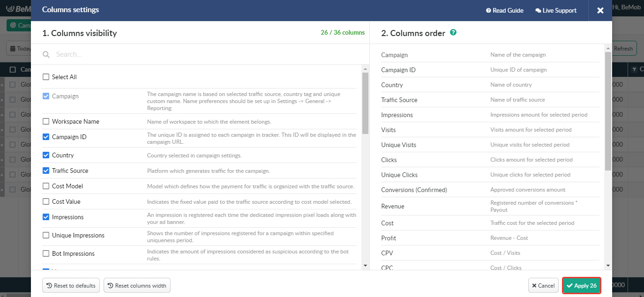This screenshot has height=297, width=644.
Task: Click the Cancel button
Action: point(543,285)
